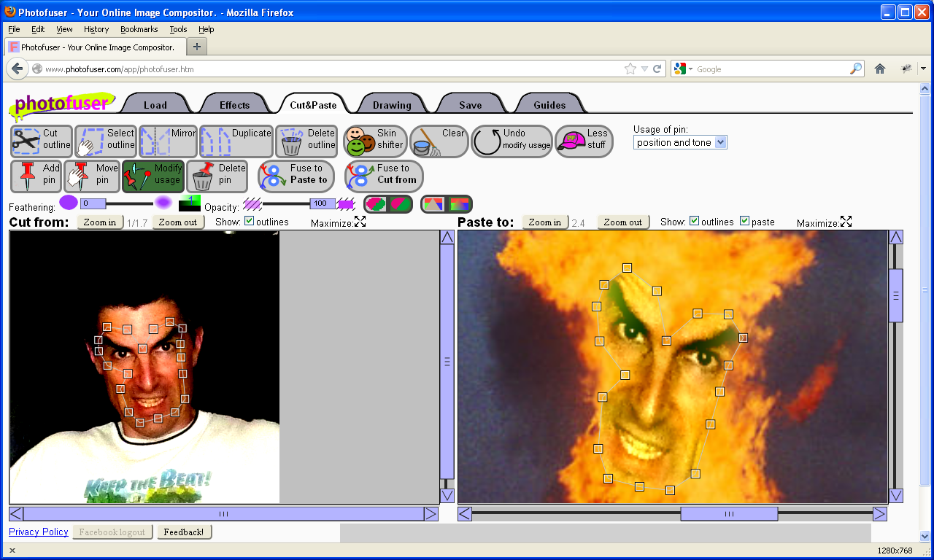Maximize the Paste to panel
Image resolution: width=934 pixels, height=560 pixels.
[846, 222]
